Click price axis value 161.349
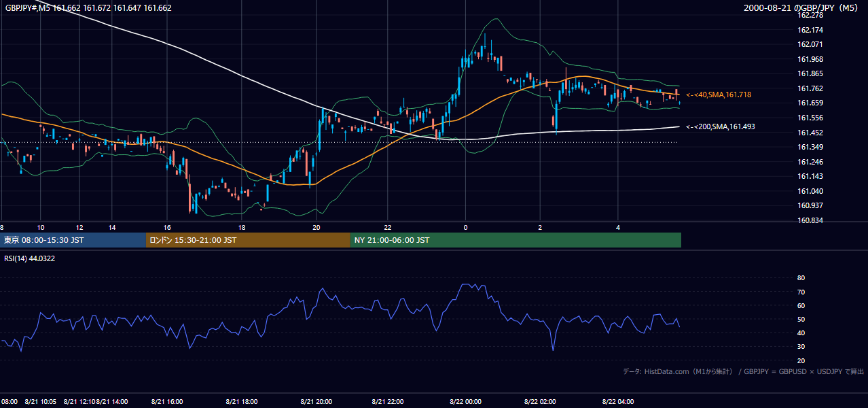868x408 pixels. coord(810,147)
